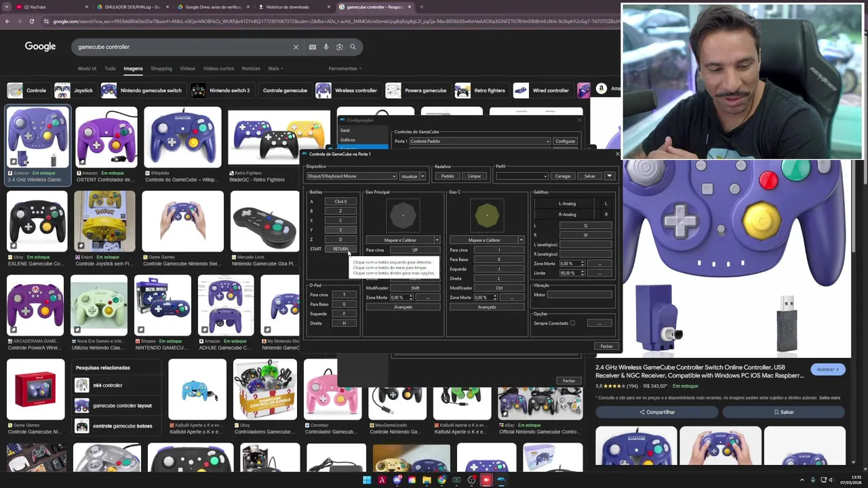Click the Motor vibration mapping field

coord(579,295)
